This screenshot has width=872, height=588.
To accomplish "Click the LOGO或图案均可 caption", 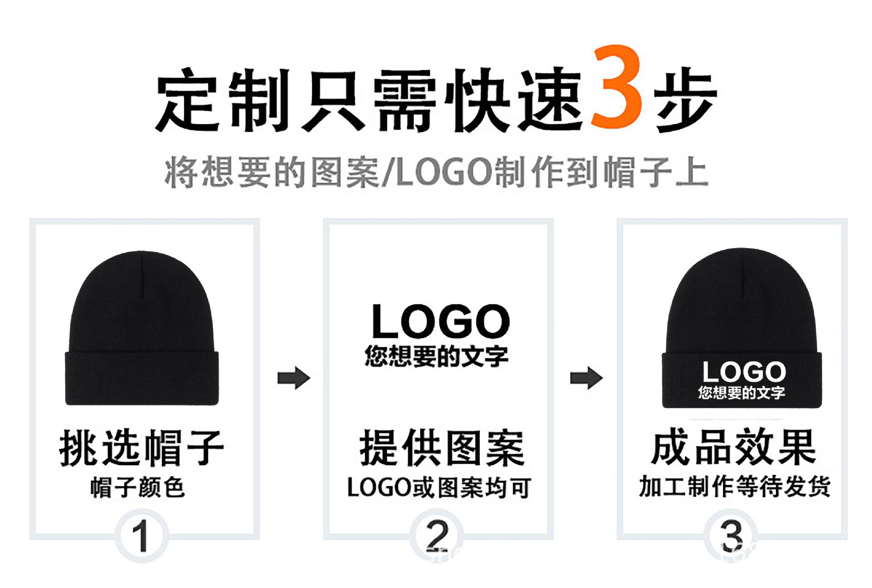I will click(x=439, y=488).
